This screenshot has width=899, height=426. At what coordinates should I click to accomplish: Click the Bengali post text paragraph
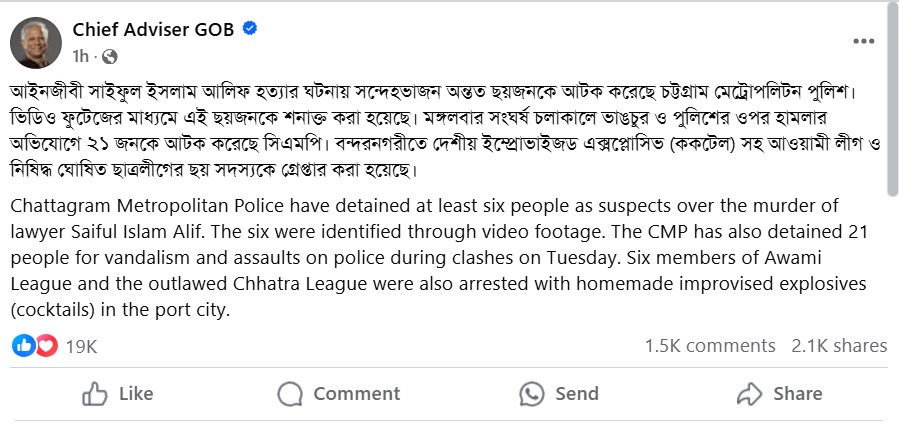point(440,130)
